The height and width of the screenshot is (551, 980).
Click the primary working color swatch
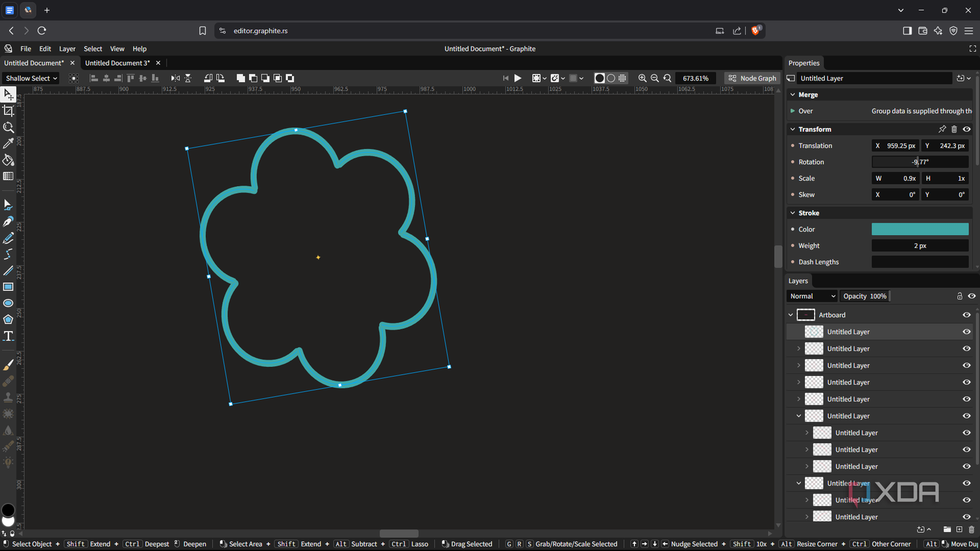tap(8, 510)
